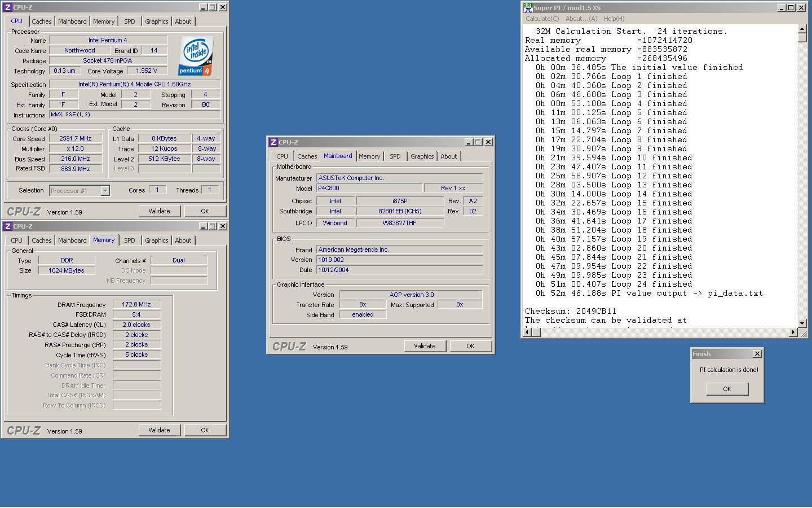Click the Core Voltage value 1.952 V
The image size is (812, 508).
click(147, 71)
